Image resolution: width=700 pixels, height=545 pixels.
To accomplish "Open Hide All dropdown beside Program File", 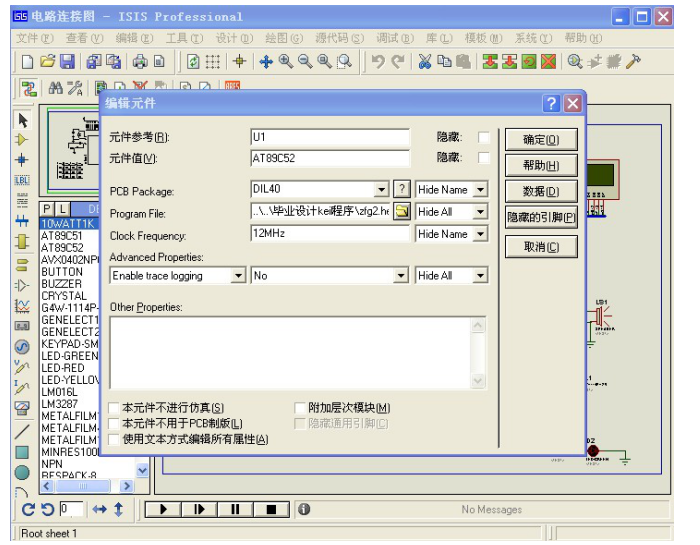I will tap(480, 211).
